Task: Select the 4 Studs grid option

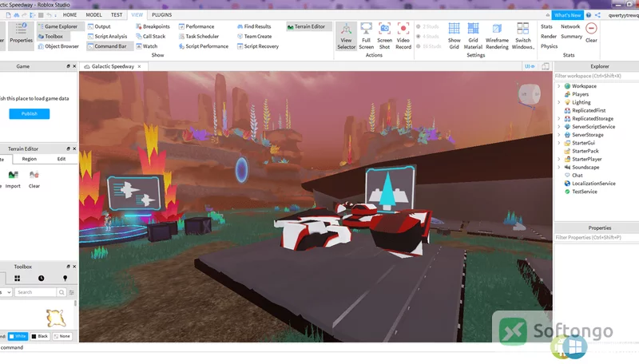Action: click(x=427, y=36)
